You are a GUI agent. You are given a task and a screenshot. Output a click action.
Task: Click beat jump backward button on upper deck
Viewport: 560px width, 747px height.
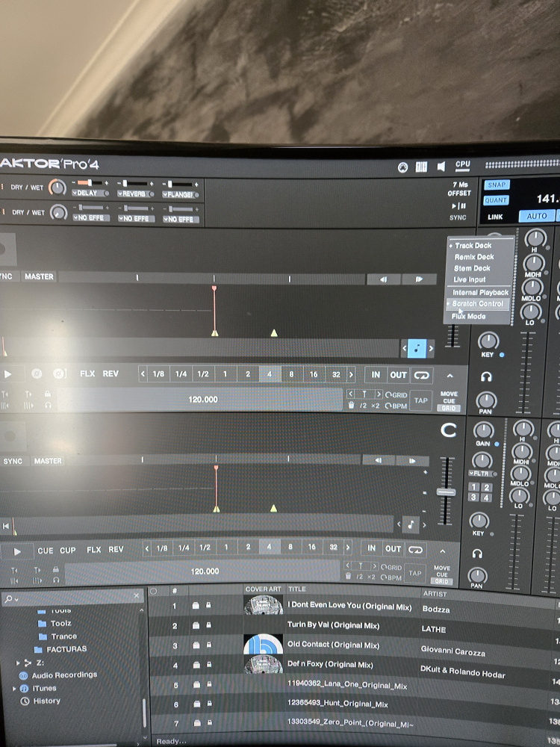click(x=383, y=279)
